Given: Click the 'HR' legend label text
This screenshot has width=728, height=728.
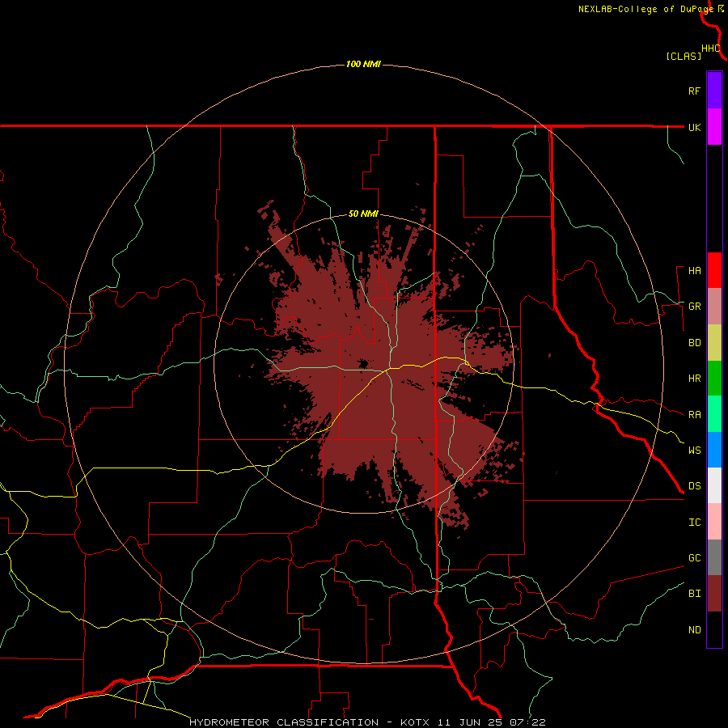Looking at the screenshot, I should coord(694,379).
